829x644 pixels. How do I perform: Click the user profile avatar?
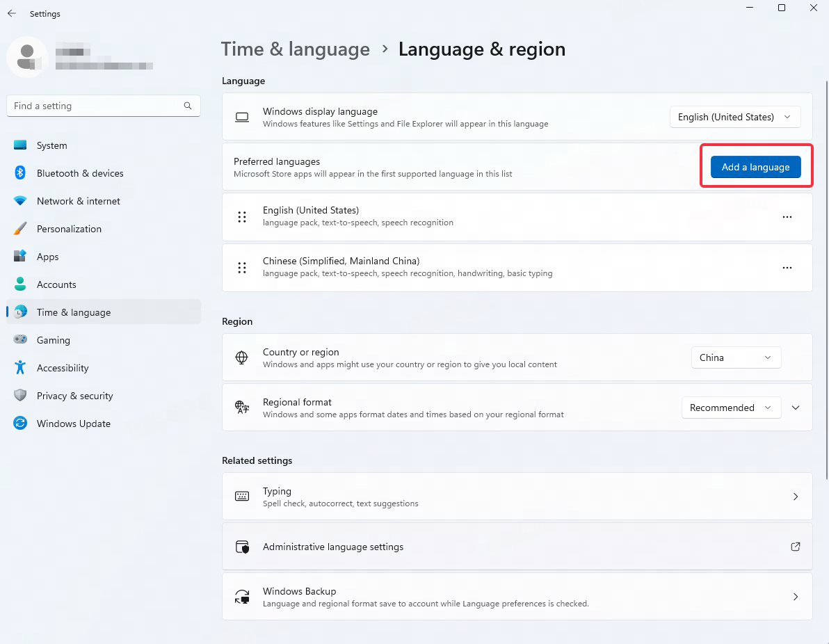click(x=27, y=56)
